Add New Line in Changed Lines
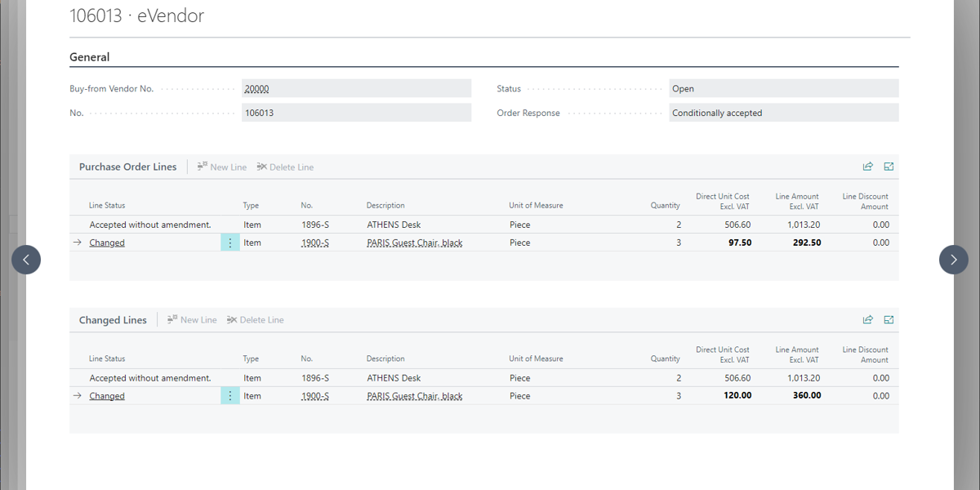This screenshot has width=980, height=490. pos(192,320)
